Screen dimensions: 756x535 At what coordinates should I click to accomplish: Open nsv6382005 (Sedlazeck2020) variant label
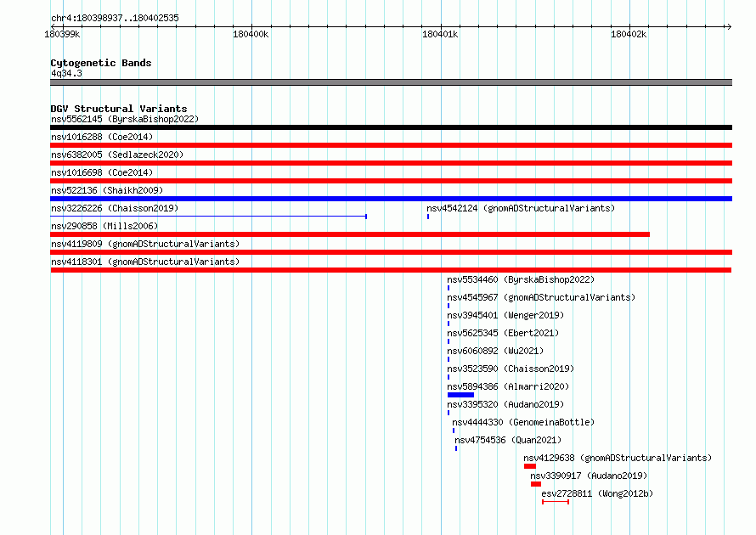pyautogui.click(x=117, y=155)
